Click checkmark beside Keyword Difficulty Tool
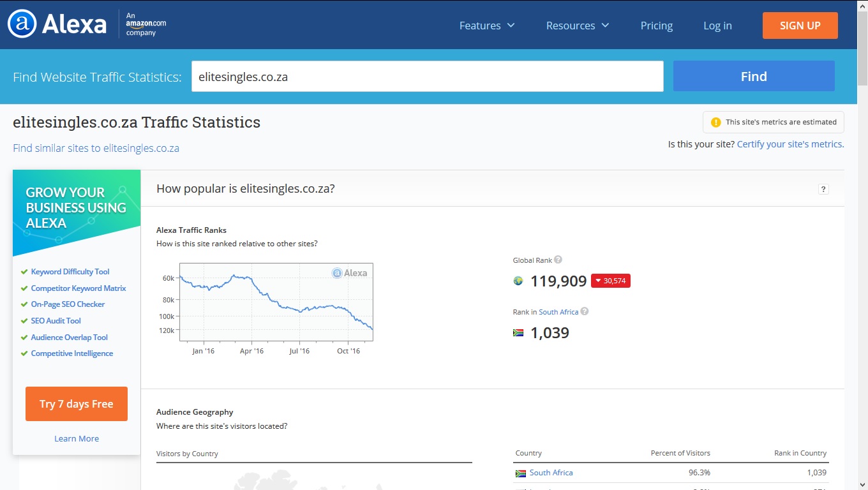This screenshot has width=868, height=490. coord(24,272)
